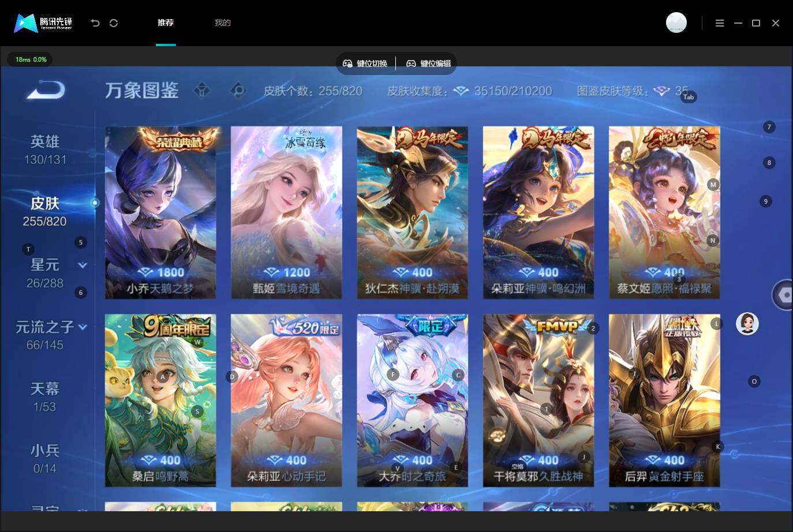Select the 天幕 1/53 category
Viewport: 793px width, 532px height.
(45, 397)
